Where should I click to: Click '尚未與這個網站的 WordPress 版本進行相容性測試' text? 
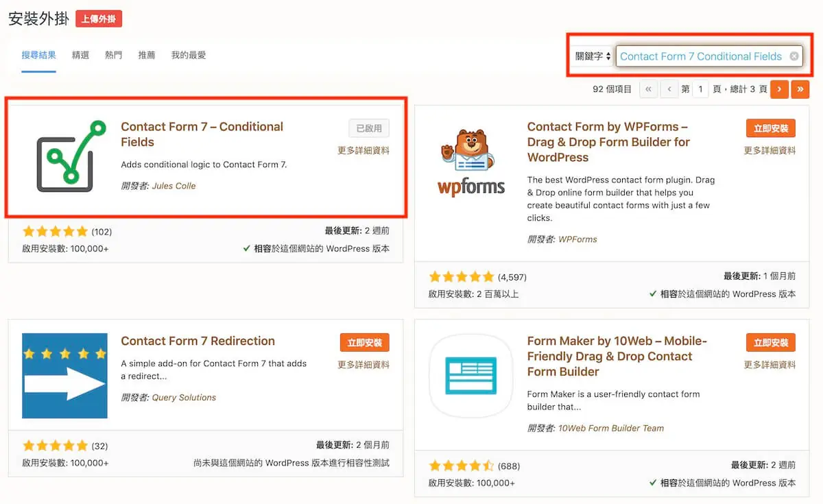[x=291, y=463]
